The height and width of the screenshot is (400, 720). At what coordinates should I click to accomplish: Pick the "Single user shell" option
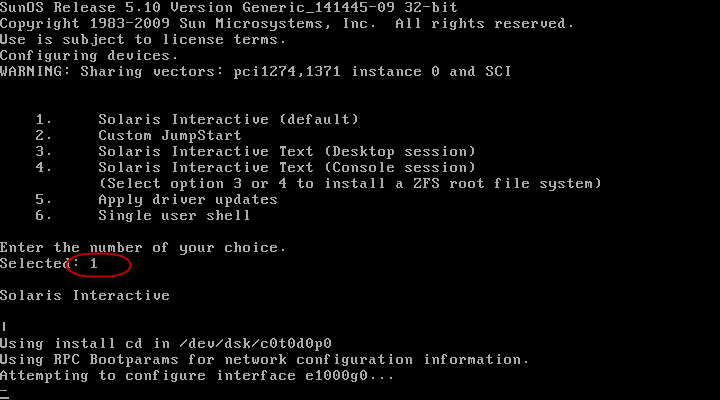tap(174, 215)
